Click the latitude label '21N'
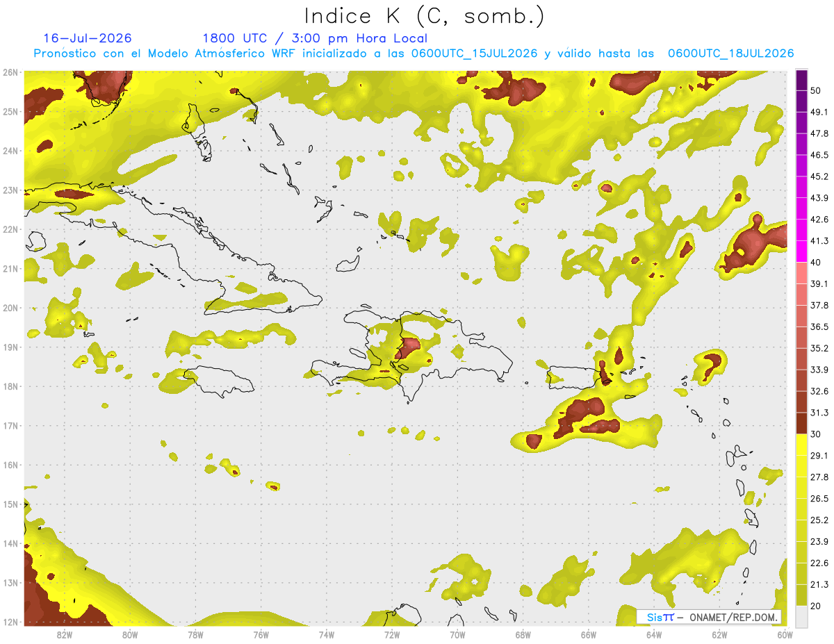 [10, 269]
